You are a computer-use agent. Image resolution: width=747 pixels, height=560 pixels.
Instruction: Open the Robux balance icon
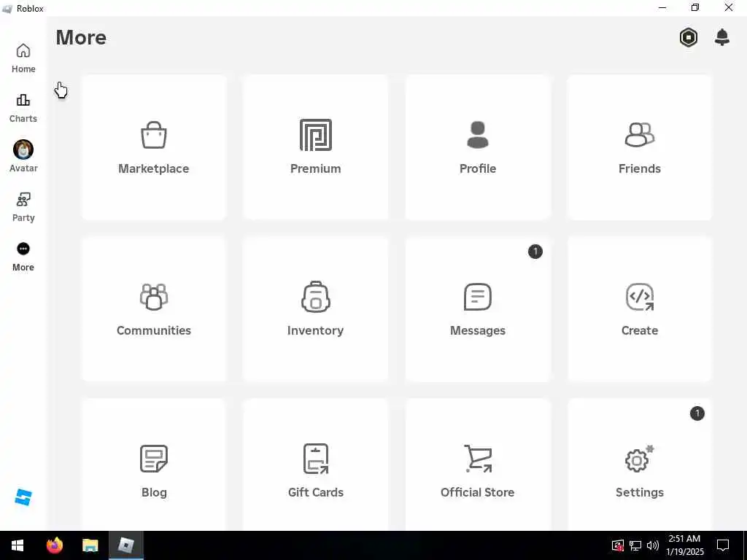click(689, 38)
